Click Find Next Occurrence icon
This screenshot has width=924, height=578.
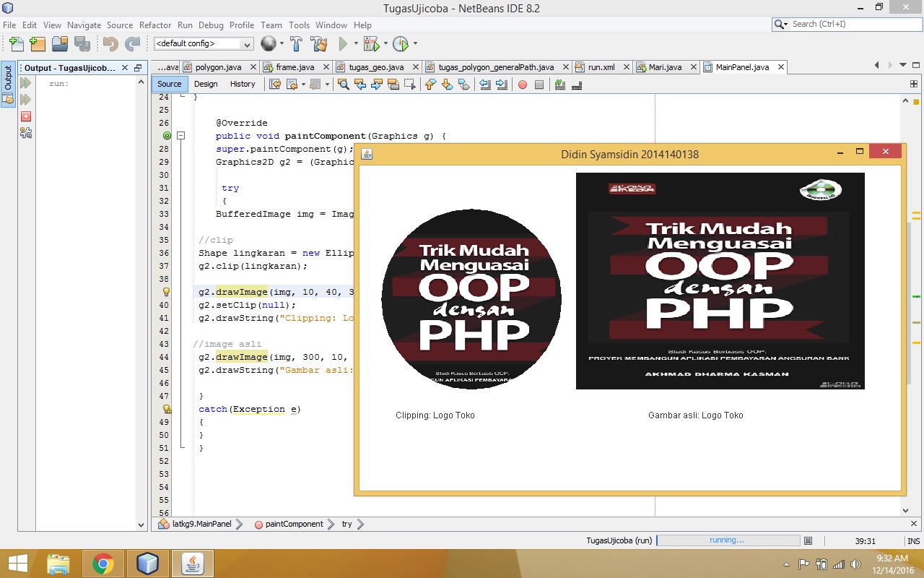coord(377,85)
